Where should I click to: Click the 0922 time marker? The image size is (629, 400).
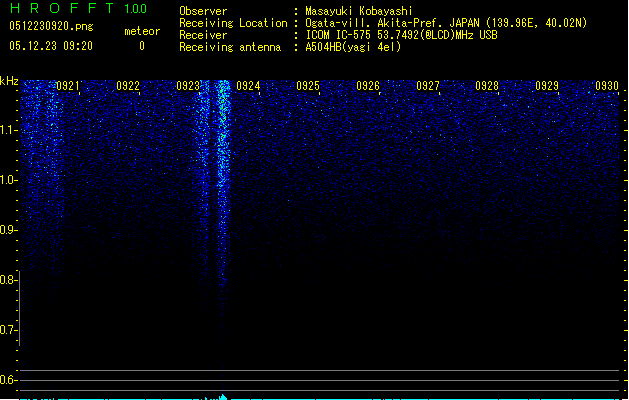[x=128, y=86]
